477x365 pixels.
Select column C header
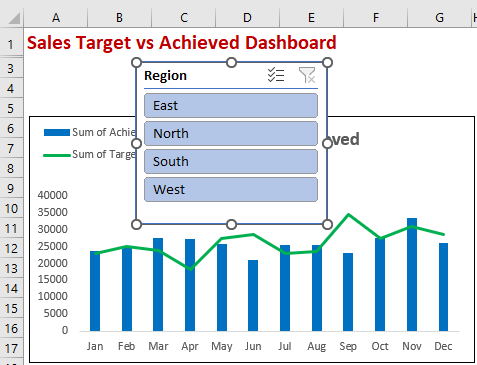[x=184, y=18]
